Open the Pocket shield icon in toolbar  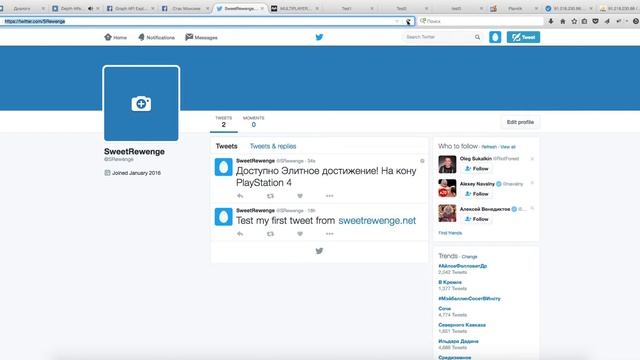(596, 21)
